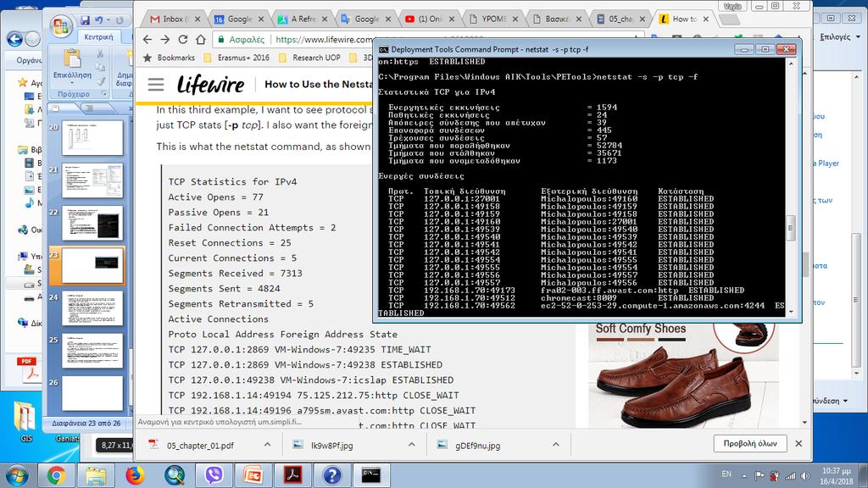This screenshot has height=488, width=868.
Task: Open options for lk9w8Pf.jpg download
Action: pos(412,444)
